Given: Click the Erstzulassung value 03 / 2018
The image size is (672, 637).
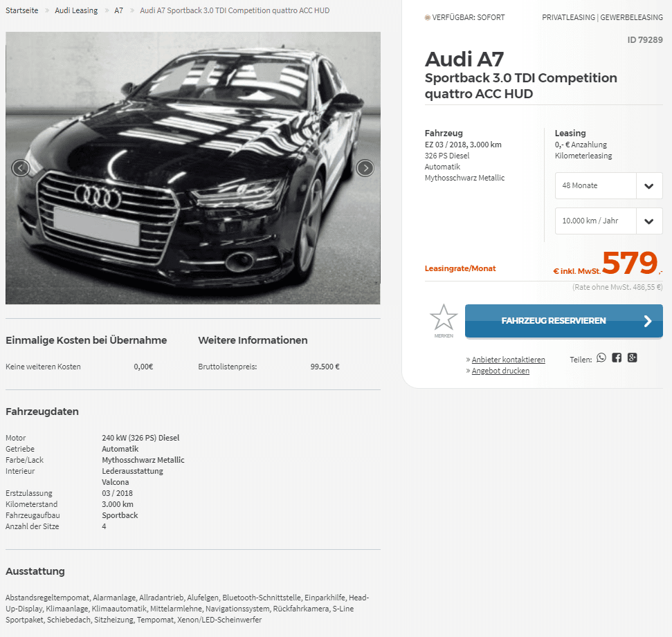Looking at the screenshot, I should click(x=118, y=493).
